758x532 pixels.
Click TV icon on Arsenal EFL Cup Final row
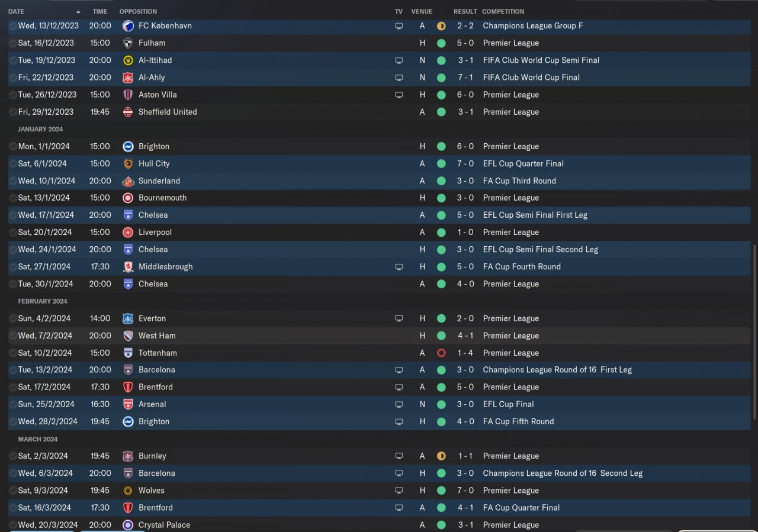click(x=399, y=404)
